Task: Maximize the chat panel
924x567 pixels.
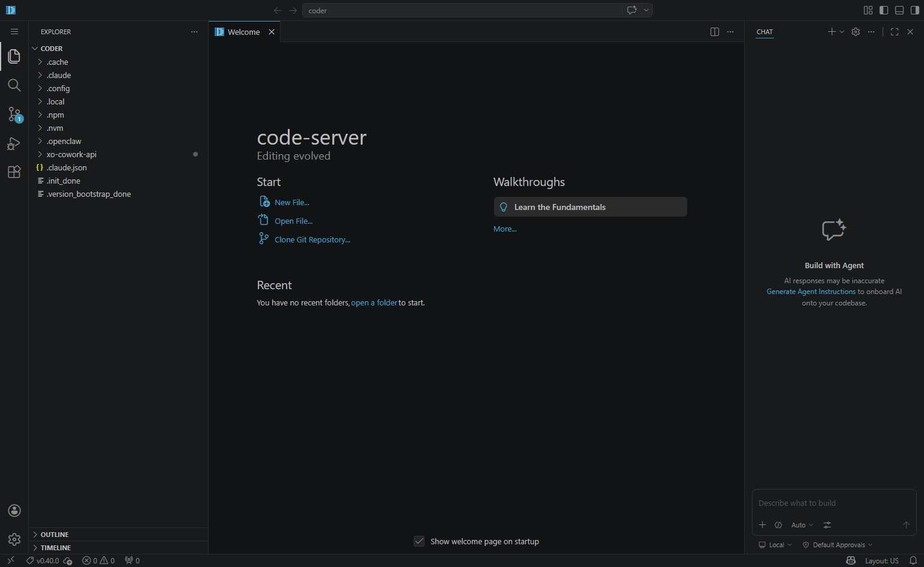Action: (895, 32)
